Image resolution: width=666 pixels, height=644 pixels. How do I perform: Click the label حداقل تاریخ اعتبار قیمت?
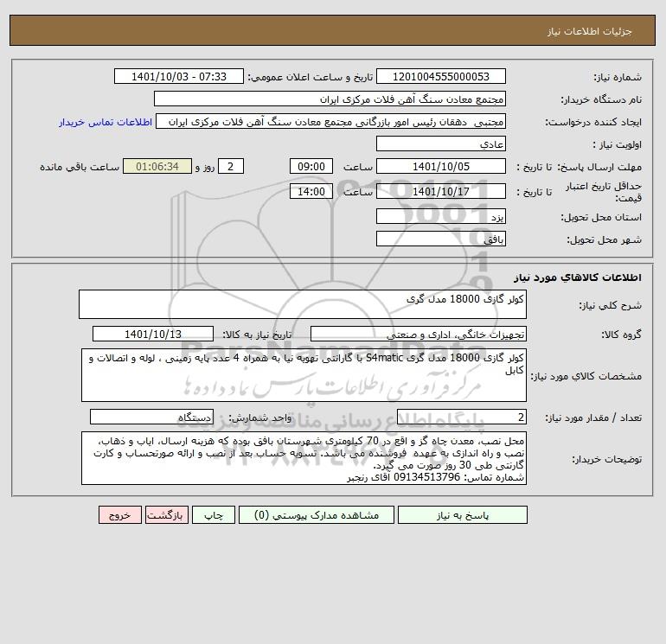[x=604, y=192]
